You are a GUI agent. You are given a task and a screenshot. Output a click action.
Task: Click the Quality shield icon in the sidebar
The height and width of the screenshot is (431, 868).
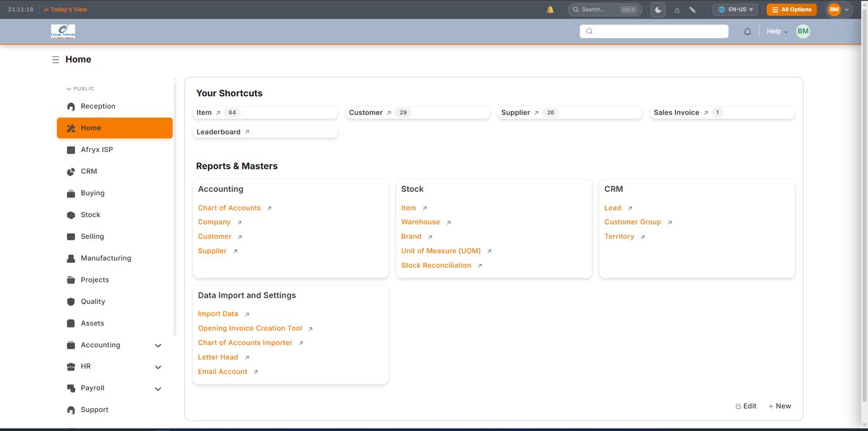71,302
